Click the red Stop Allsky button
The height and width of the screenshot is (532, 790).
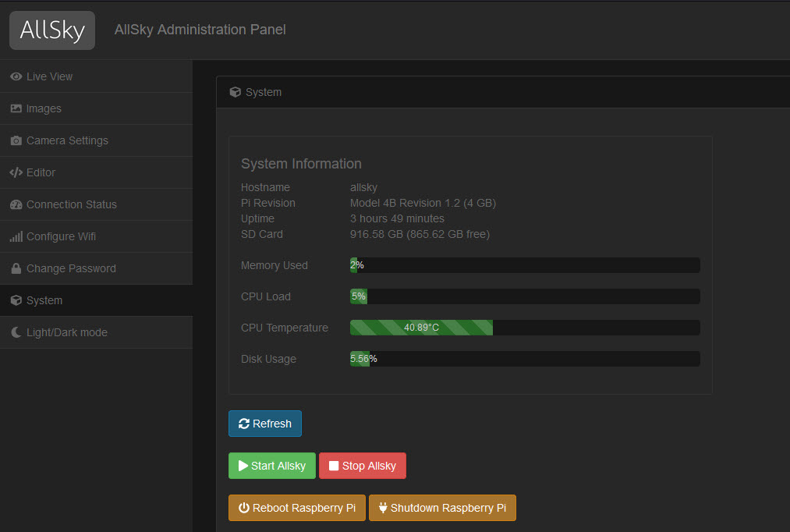click(363, 466)
